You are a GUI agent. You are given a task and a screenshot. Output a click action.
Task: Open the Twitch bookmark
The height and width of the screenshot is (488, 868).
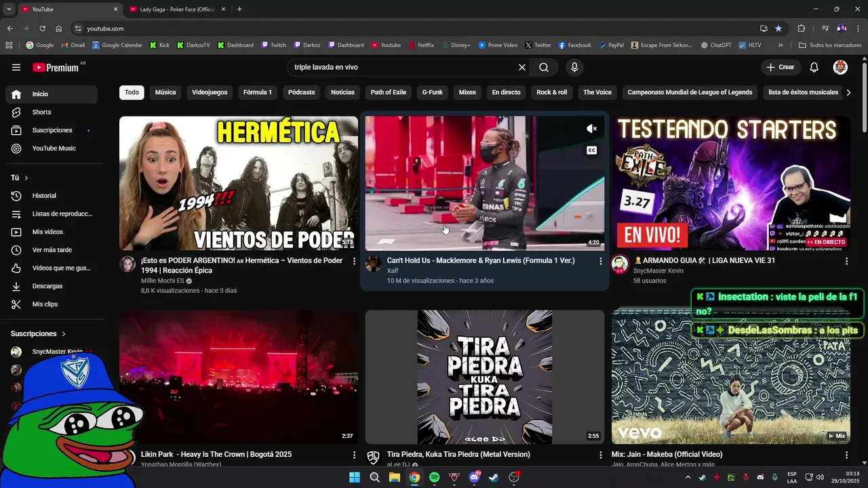click(274, 45)
